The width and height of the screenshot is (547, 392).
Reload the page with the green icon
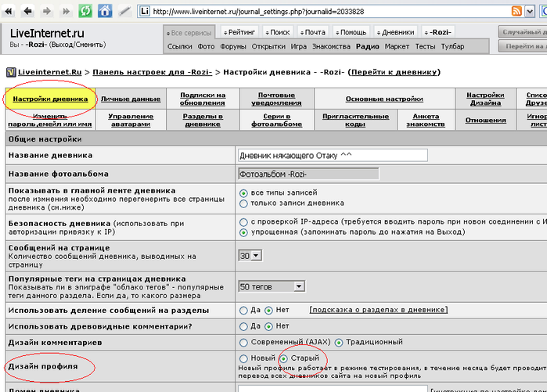tap(85, 11)
